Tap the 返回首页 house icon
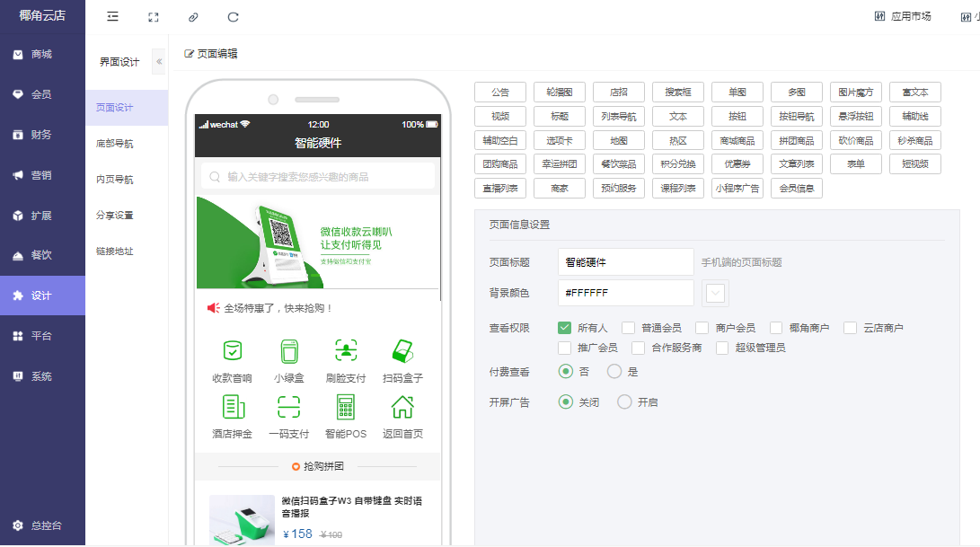The height and width of the screenshot is (547, 980). [402, 407]
